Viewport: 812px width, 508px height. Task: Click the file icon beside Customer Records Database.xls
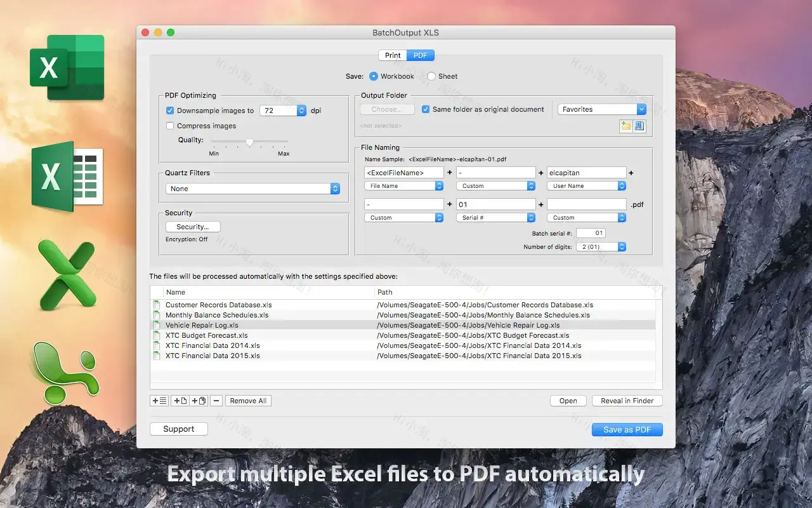(x=157, y=305)
